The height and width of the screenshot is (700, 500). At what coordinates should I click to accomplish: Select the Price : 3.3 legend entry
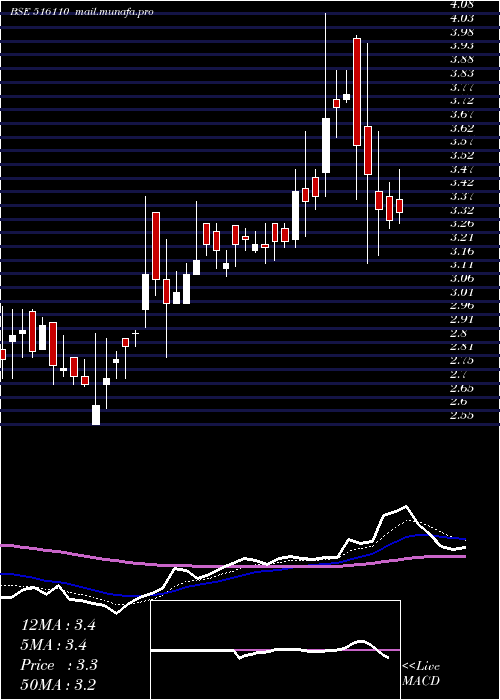(x=59, y=665)
